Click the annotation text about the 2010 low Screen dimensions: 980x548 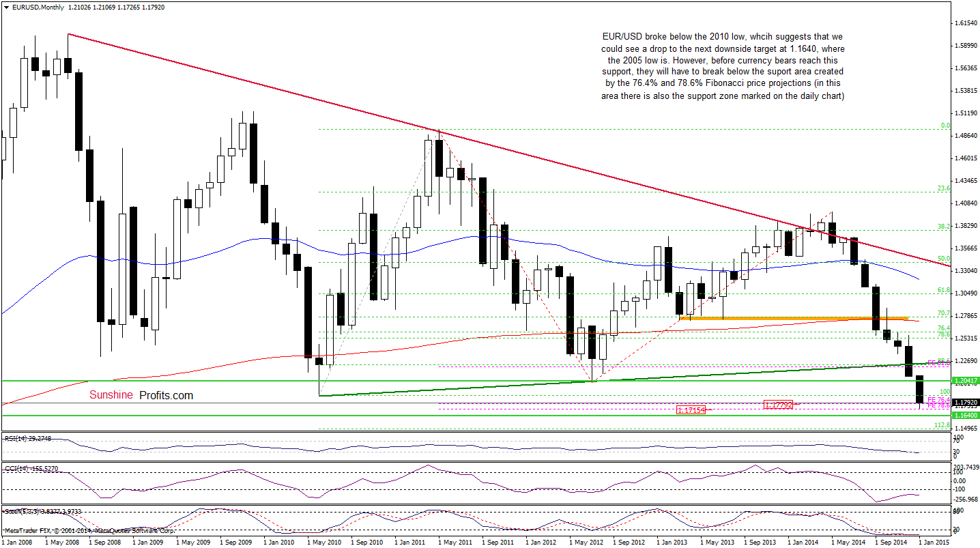[723, 66]
